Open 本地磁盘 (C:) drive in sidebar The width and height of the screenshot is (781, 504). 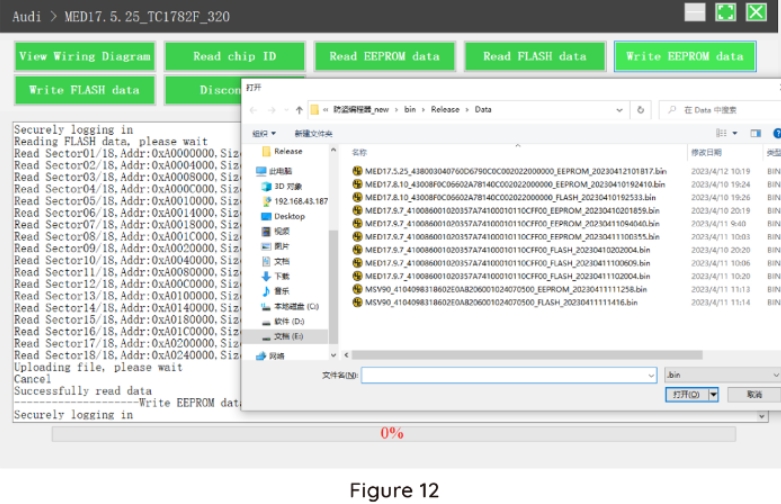pos(290,306)
